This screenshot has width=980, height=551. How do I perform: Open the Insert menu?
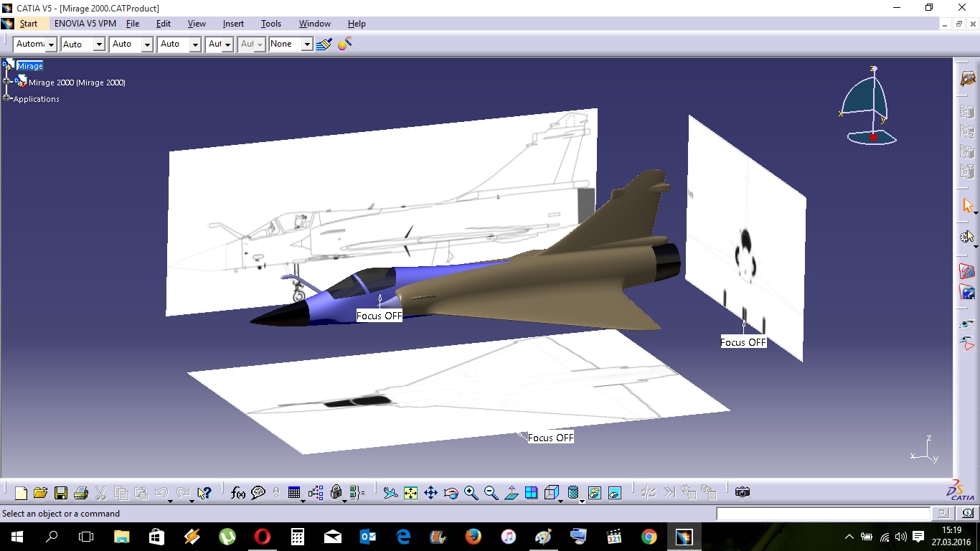[233, 24]
